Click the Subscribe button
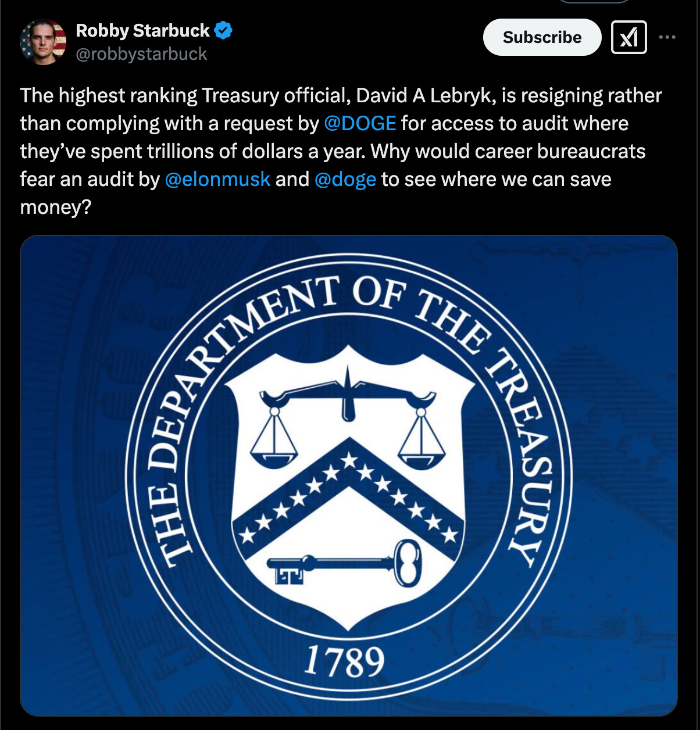This screenshot has height=730, width=700. [x=542, y=37]
